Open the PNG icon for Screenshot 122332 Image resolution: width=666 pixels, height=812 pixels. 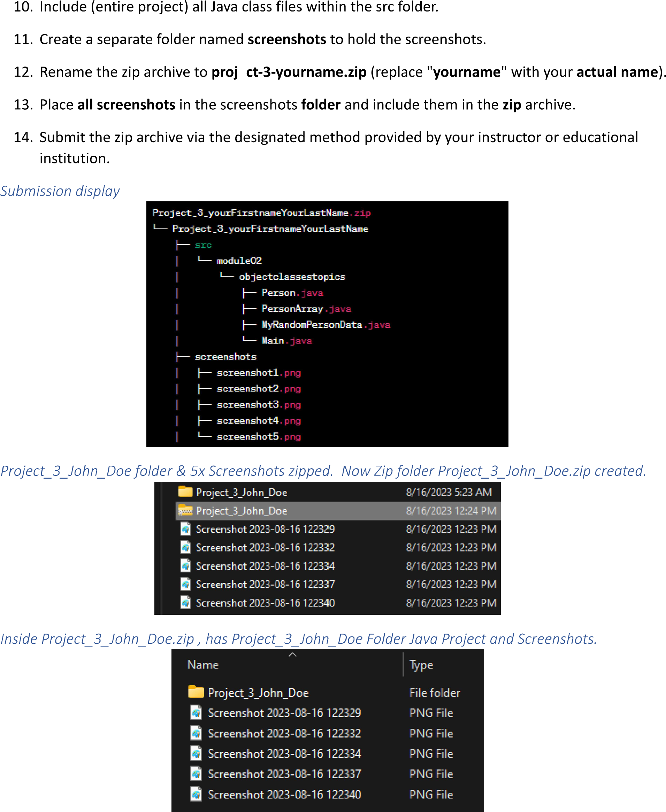(x=186, y=548)
